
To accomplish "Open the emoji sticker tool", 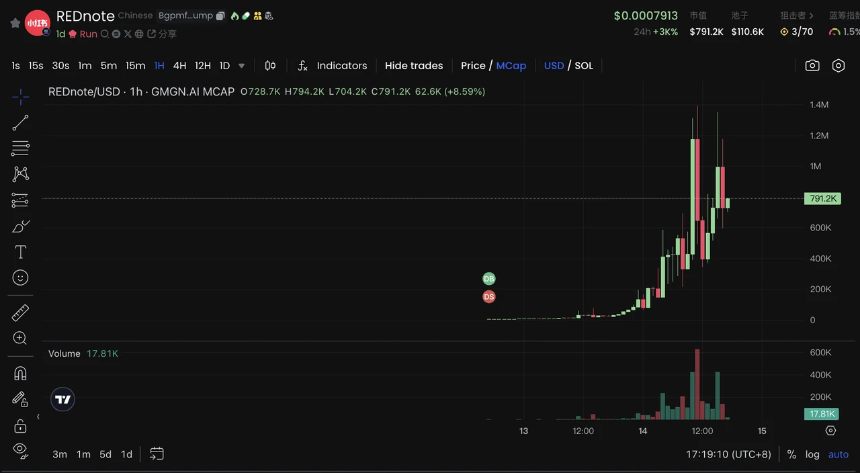I will coord(20,278).
